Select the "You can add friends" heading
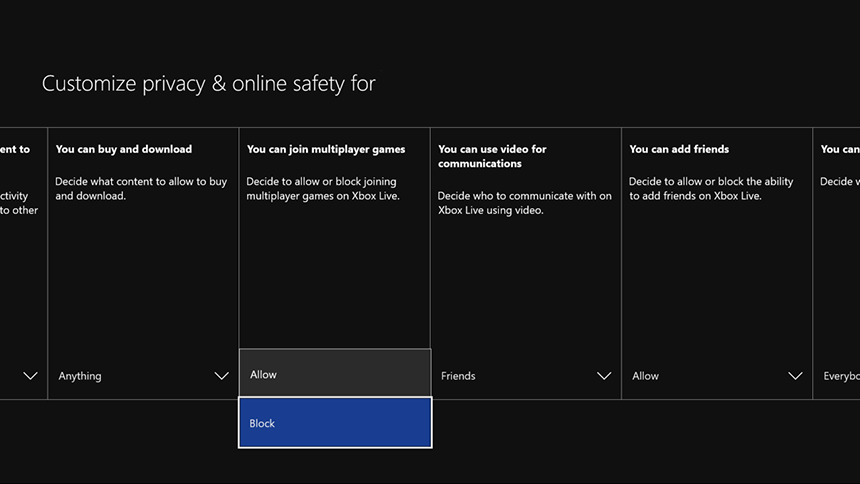The image size is (860, 484). point(679,149)
